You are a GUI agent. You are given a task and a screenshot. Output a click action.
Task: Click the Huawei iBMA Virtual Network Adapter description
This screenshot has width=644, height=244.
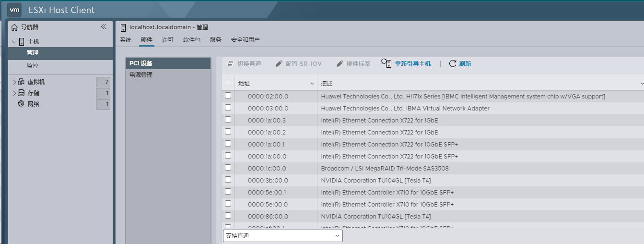(405, 108)
